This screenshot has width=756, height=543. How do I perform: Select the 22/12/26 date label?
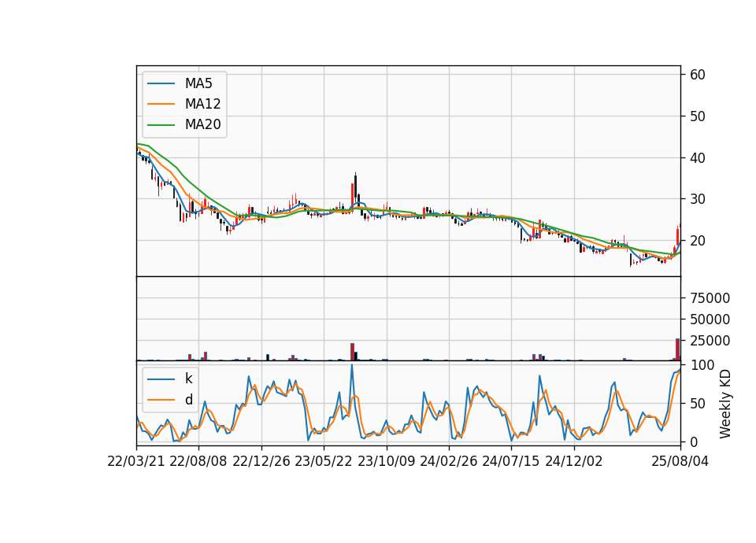261,461
